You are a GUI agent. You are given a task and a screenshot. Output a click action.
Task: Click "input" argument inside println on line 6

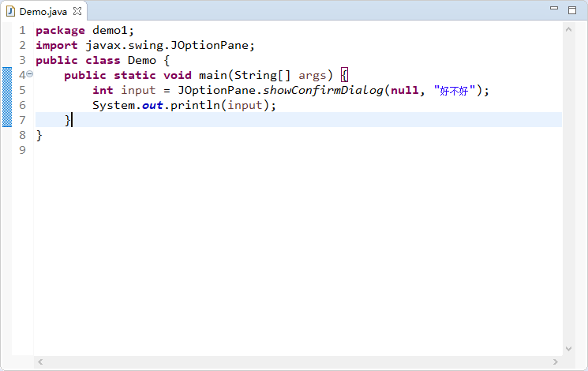(x=245, y=106)
